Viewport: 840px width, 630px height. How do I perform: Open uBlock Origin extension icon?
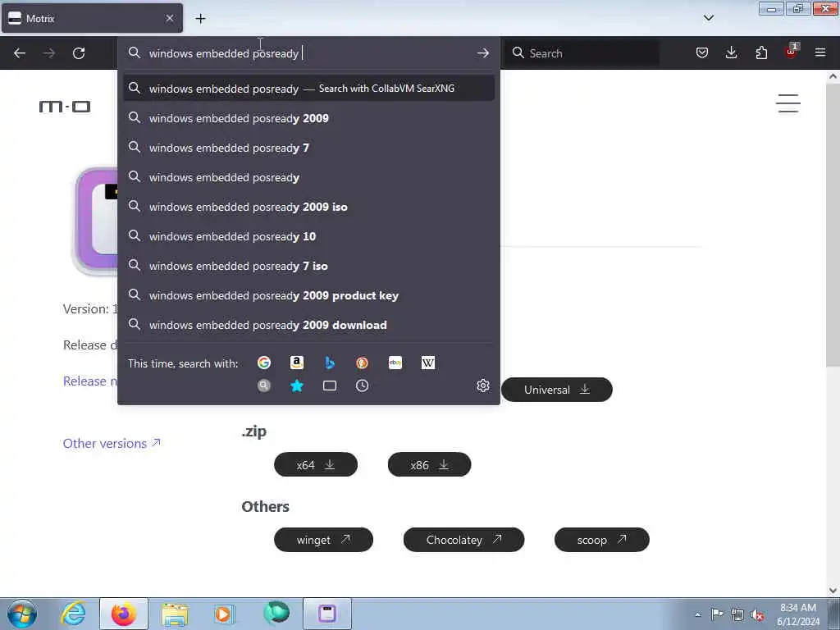(x=792, y=52)
